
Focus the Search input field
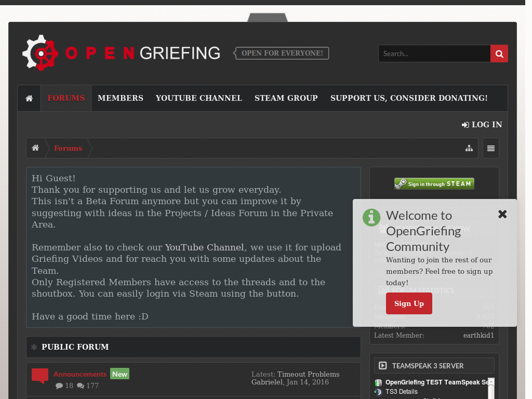click(x=434, y=54)
